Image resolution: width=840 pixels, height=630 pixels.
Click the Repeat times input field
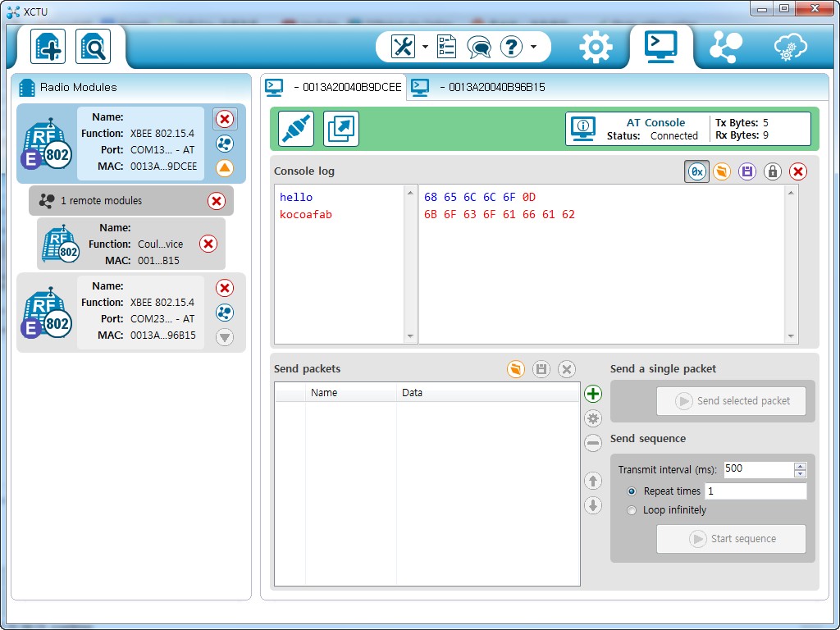point(755,491)
